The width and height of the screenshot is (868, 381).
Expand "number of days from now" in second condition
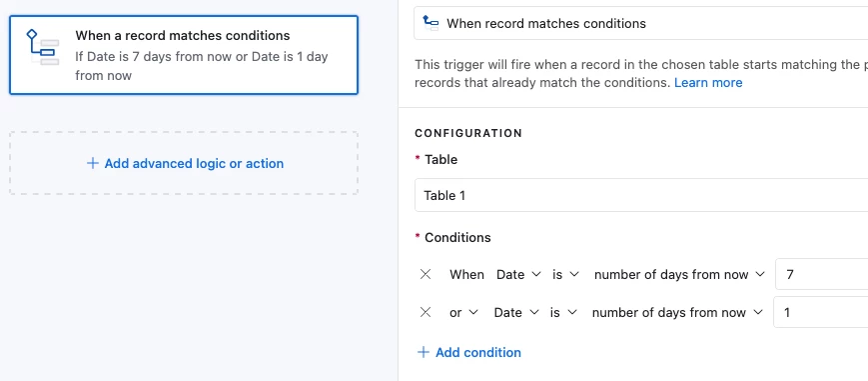(x=677, y=312)
